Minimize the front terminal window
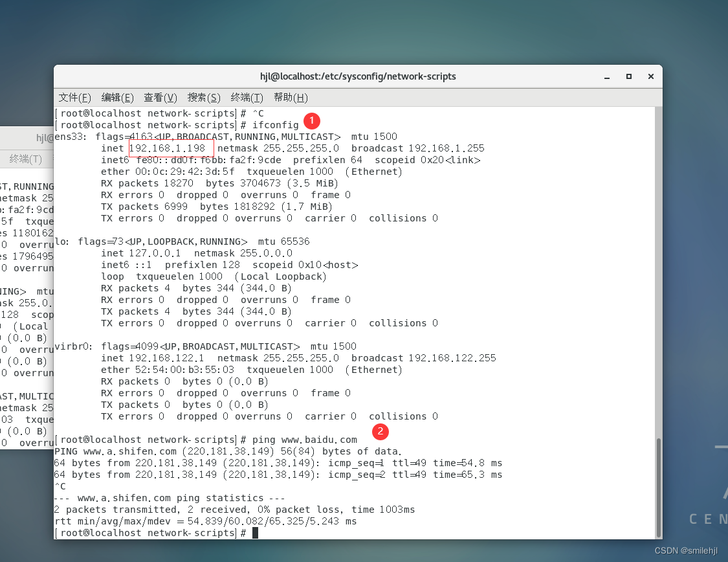 607,76
